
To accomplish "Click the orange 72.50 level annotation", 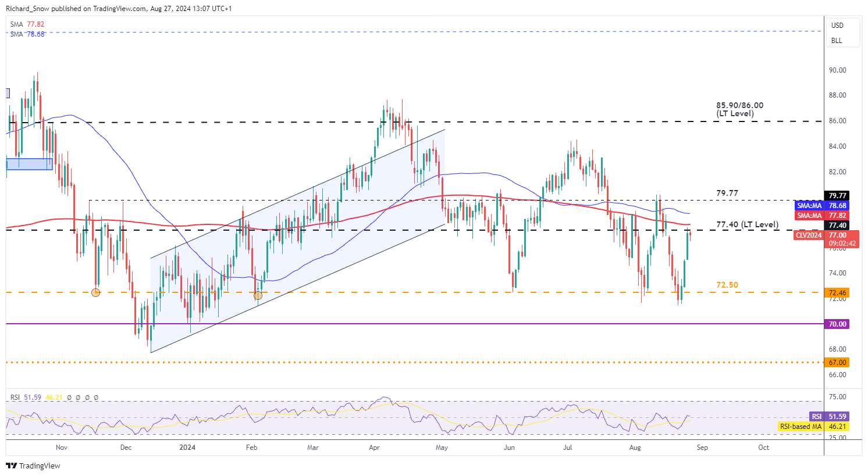I will 727,285.
